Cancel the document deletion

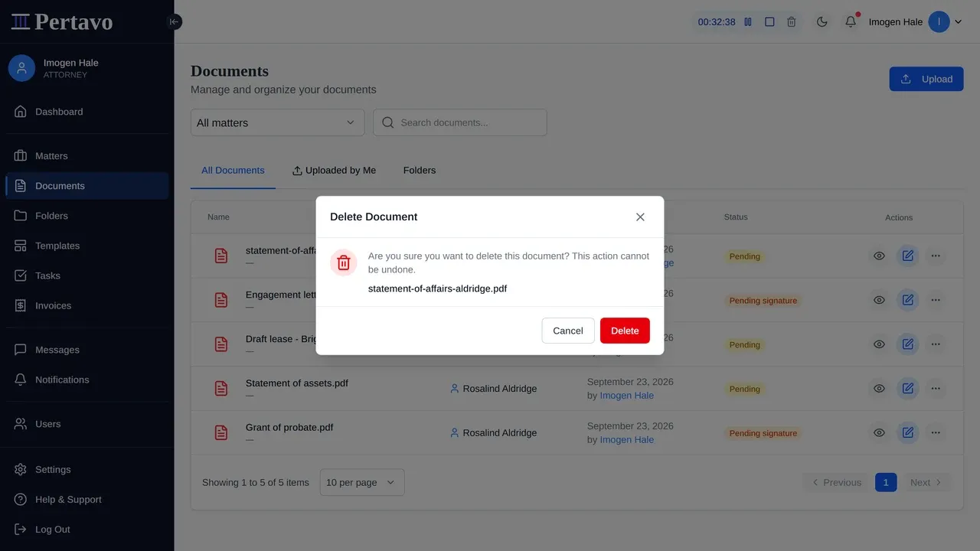[568, 331]
